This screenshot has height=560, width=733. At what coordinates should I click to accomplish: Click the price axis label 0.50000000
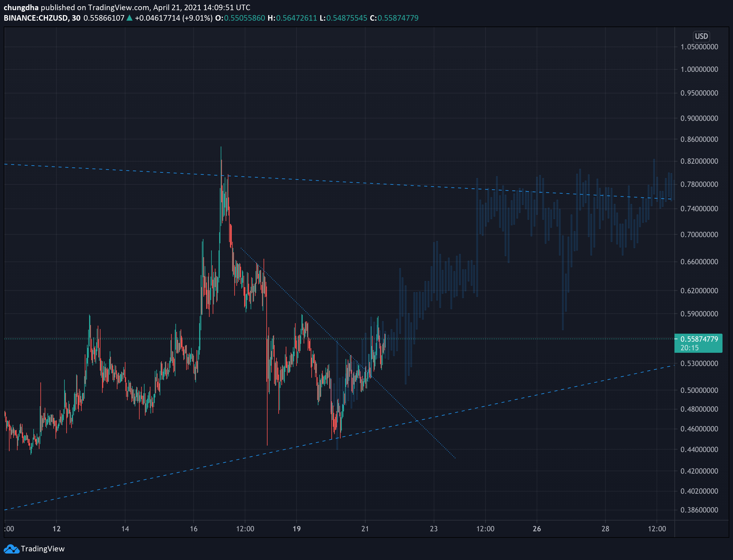tap(699, 390)
